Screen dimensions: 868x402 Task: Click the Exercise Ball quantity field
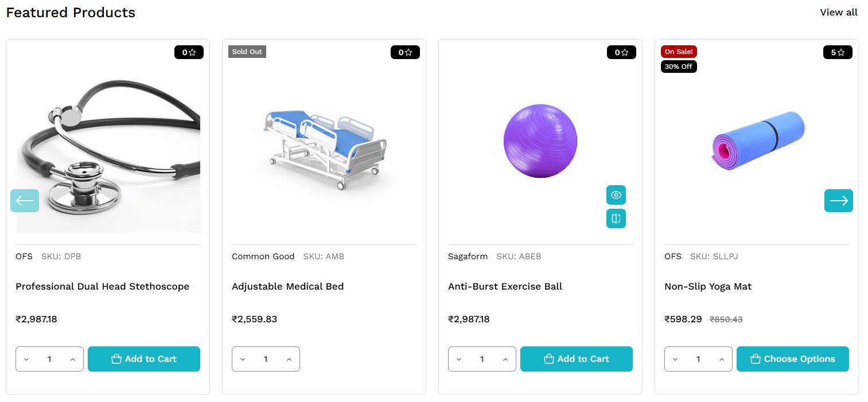482,359
